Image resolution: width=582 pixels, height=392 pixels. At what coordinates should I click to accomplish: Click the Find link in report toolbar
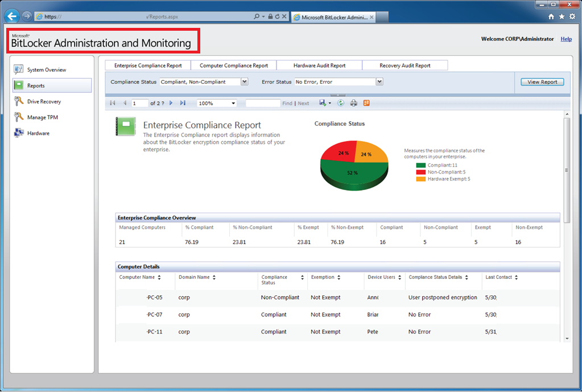(x=287, y=104)
